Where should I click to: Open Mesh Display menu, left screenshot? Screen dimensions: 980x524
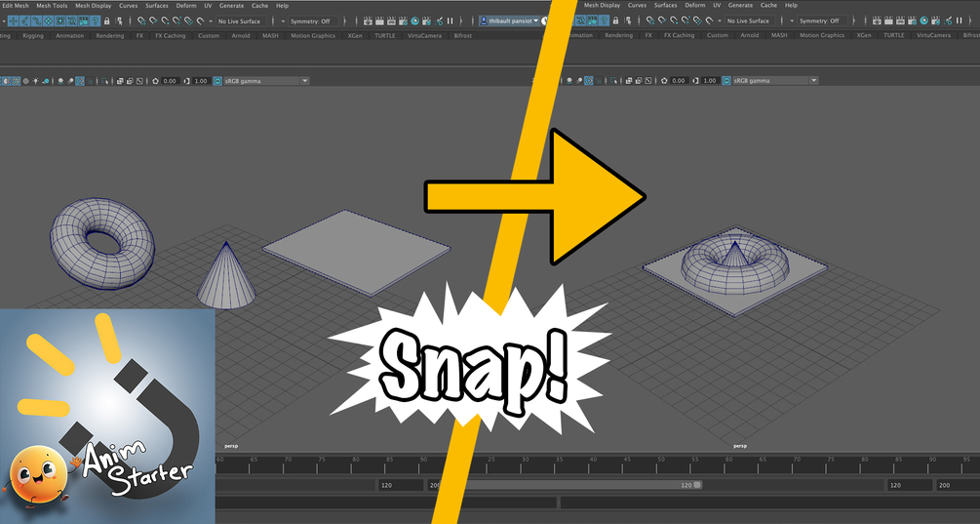click(x=94, y=6)
